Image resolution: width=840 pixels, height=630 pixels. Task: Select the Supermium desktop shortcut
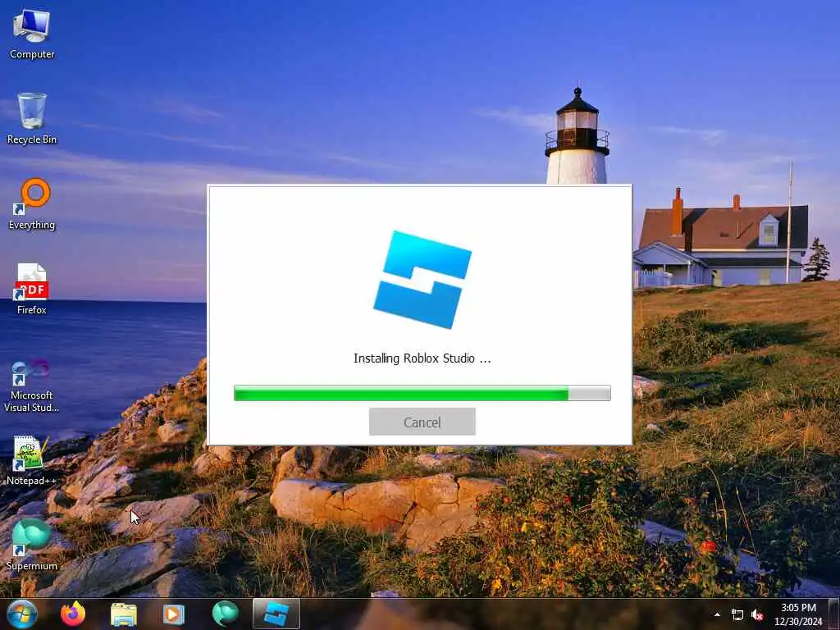pyautogui.click(x=32, y=545)
